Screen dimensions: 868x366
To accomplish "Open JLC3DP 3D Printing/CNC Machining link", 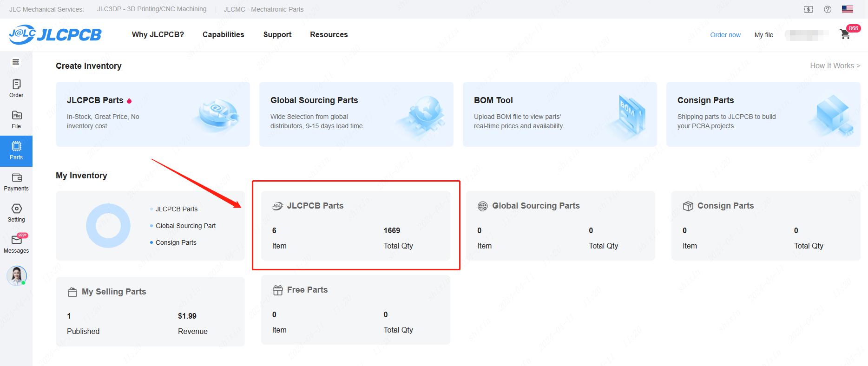I will tap(152, 9).
